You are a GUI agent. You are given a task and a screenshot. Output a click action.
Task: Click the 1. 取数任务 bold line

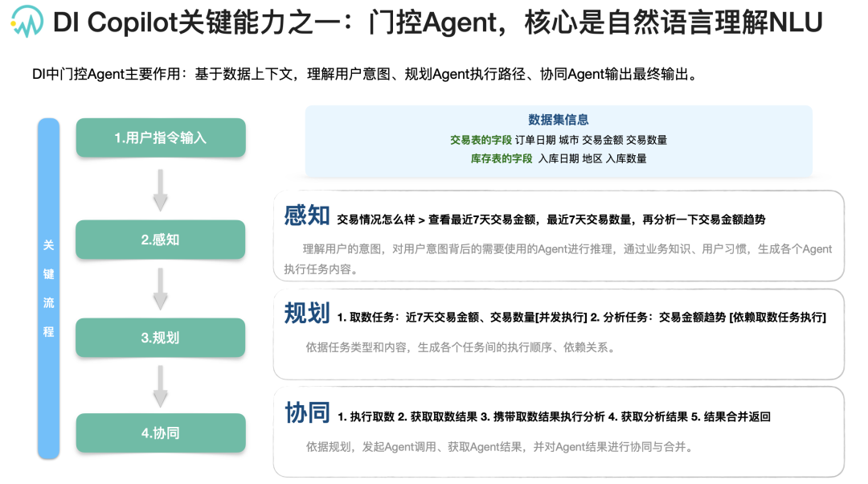tap(581, 318)
